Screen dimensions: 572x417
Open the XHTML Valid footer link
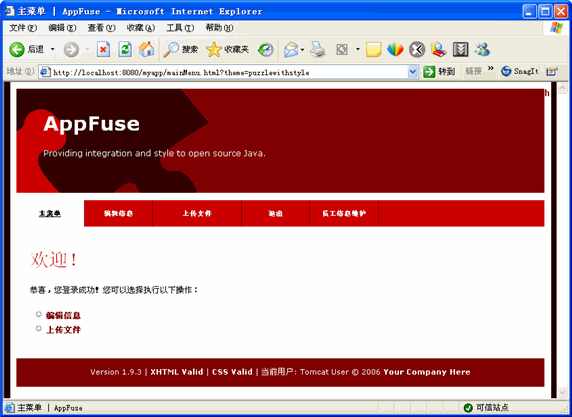tap(177, 372)
